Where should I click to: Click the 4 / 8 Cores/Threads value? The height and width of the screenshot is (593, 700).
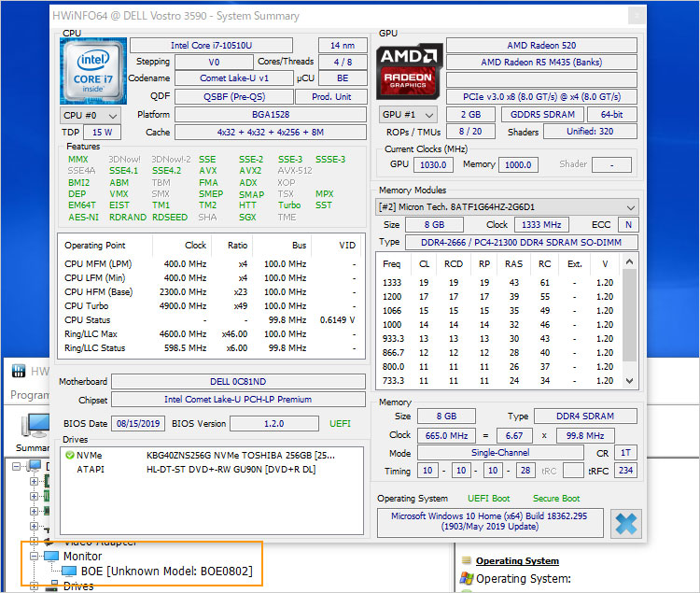[343, 62]
